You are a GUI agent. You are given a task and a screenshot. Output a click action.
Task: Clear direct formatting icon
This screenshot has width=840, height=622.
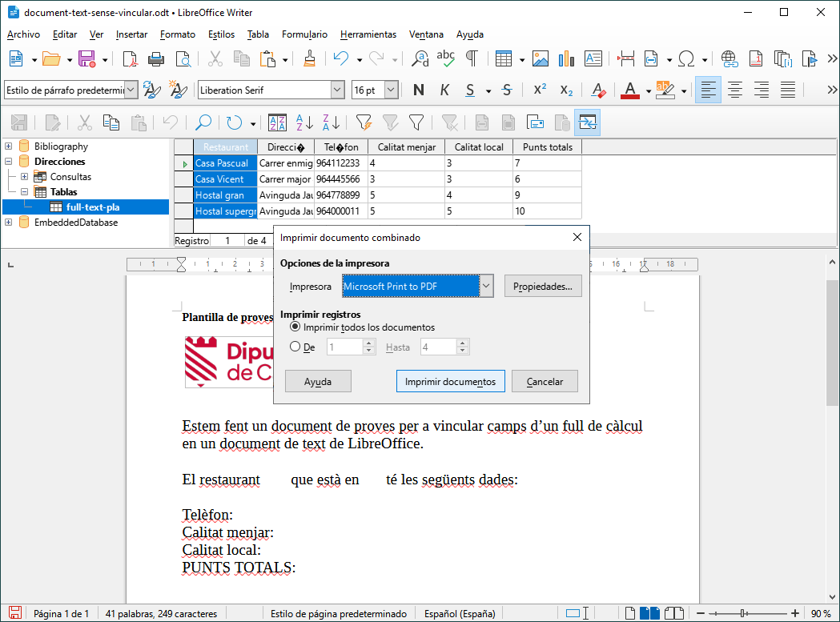coord(598,90)
